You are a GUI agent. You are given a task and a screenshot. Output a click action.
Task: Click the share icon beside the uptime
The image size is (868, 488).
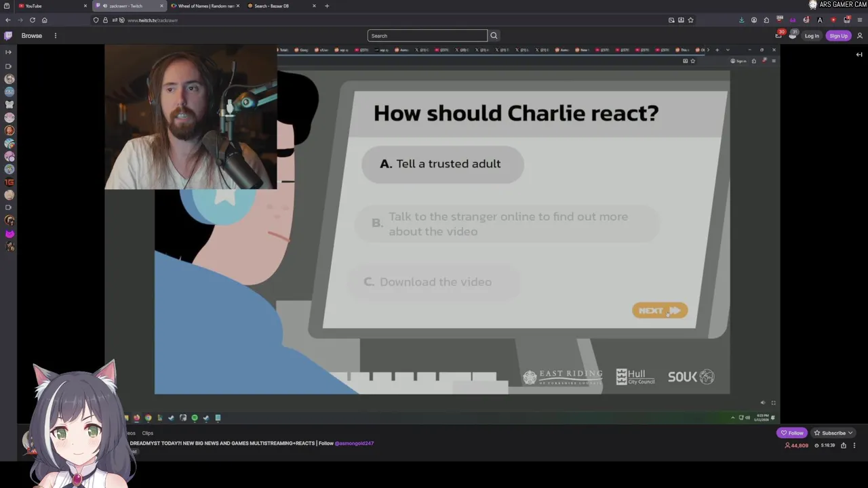tap(844, 445)
